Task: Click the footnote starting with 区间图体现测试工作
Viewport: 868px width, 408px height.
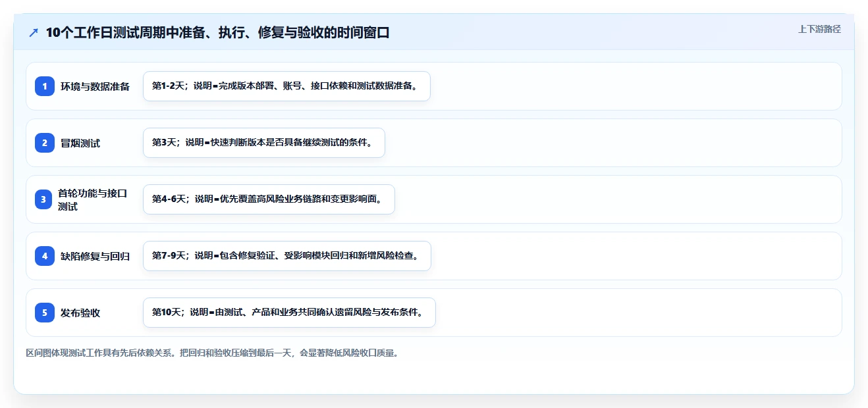Action: [x=212, y=353]
